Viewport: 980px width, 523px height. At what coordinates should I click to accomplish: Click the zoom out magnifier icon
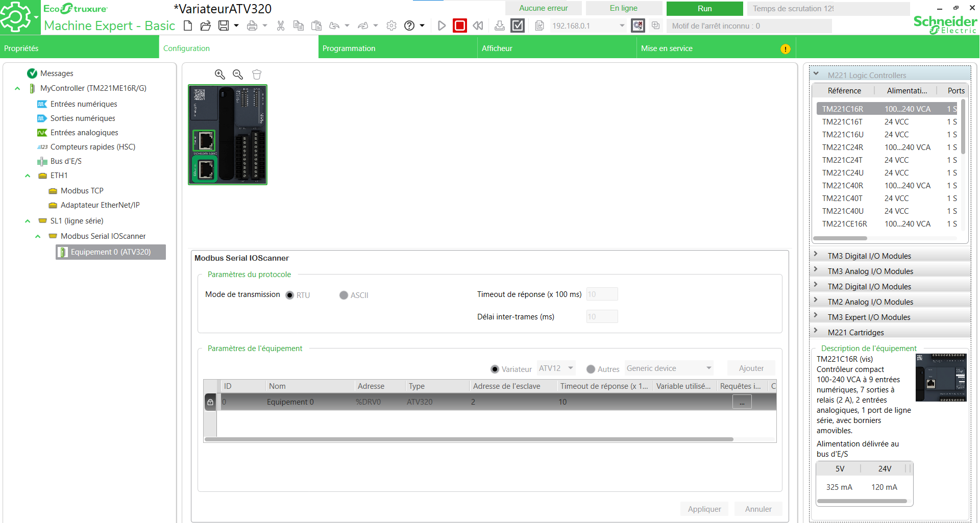[238, 74]
